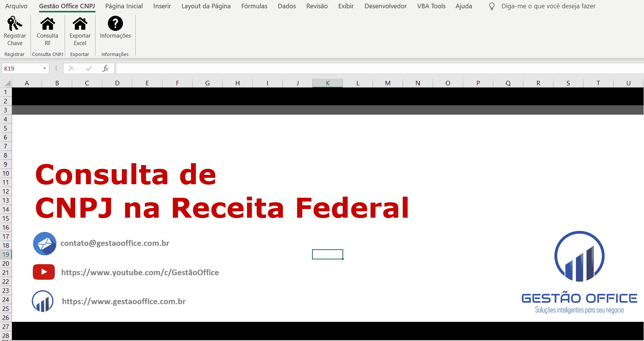Switch to the Página Inicial tab

click(124, 6)
